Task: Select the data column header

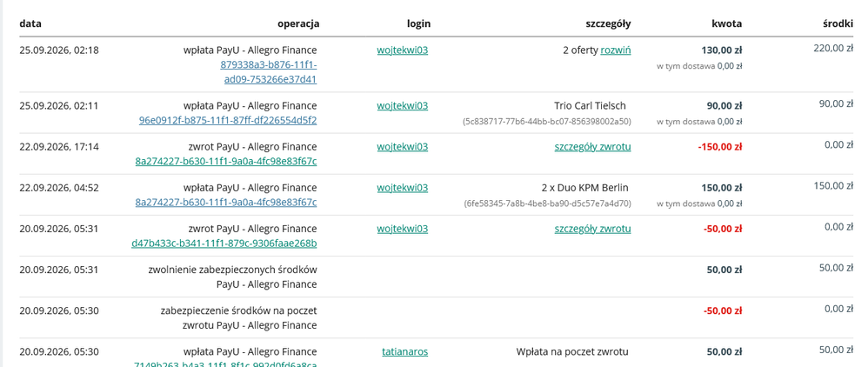Action: point(30,23)
